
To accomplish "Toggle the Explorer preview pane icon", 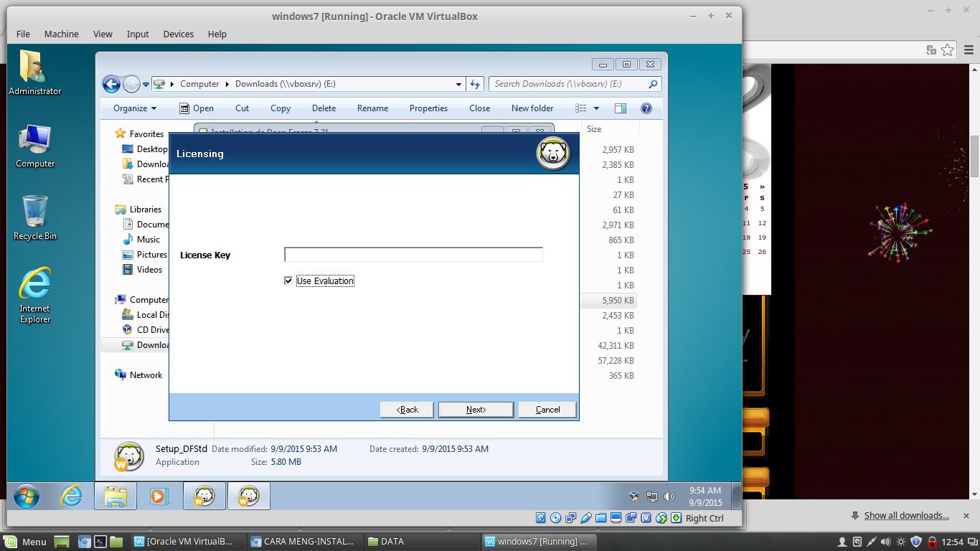I will point(621,108).
